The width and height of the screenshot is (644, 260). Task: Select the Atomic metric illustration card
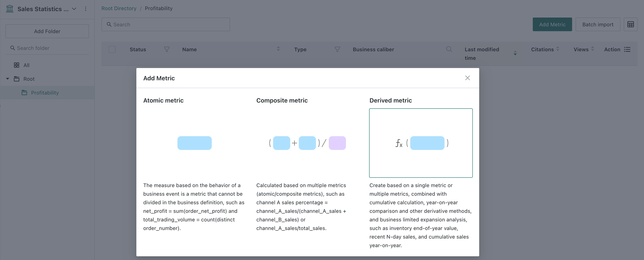[194, 143]
